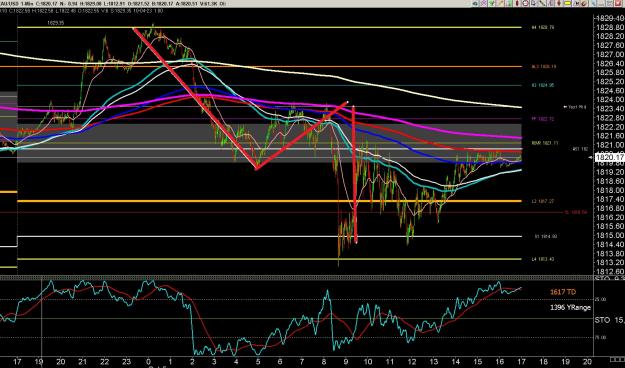Click hour 18 on the time axis

[543, 362]
